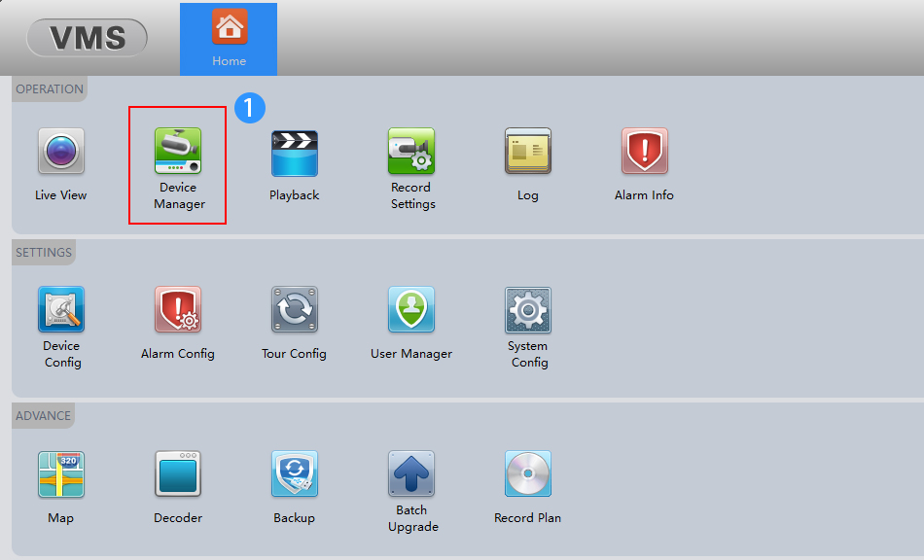Open System Config gear icon
This screenshot has height=560, width=924.
point(528,310)
